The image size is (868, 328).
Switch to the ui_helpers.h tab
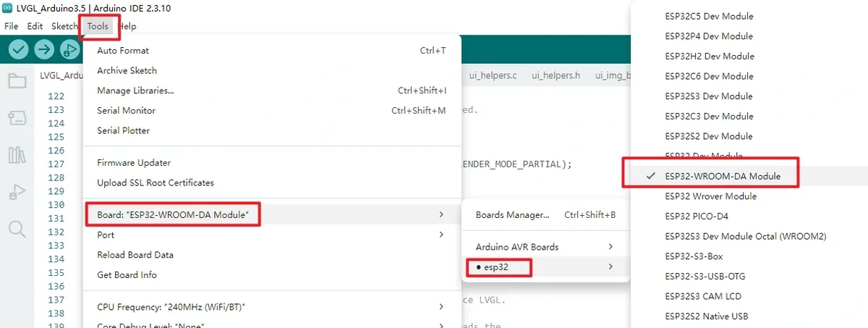(556, 75)
